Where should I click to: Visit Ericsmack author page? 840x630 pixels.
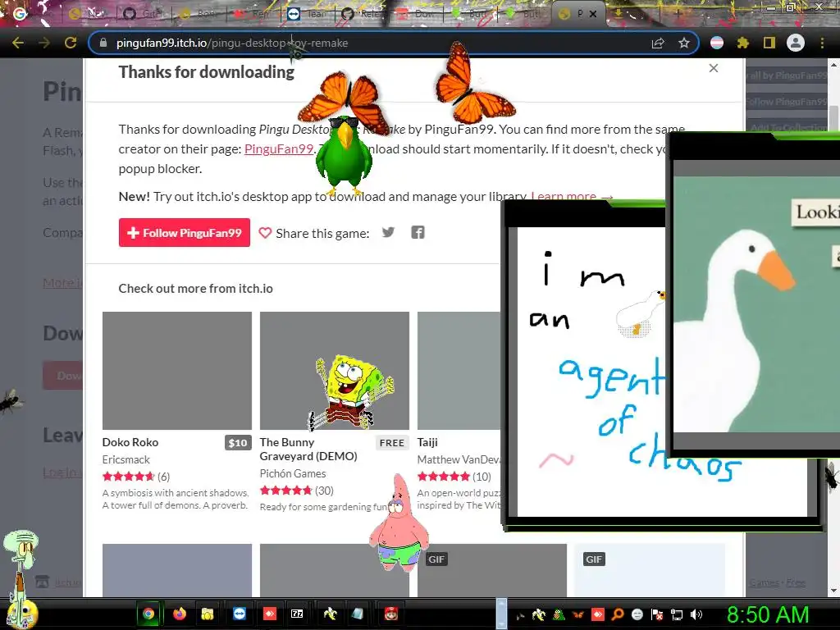[x=126, y=459]
